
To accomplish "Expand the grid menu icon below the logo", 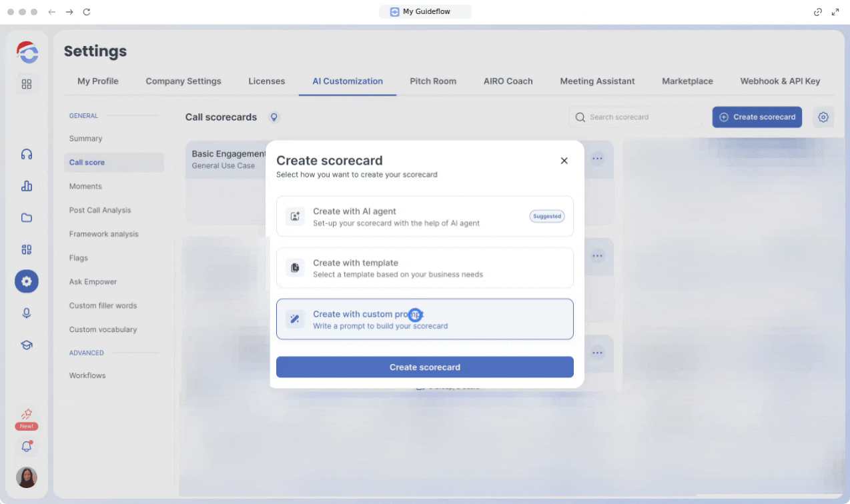I will 27,84.
